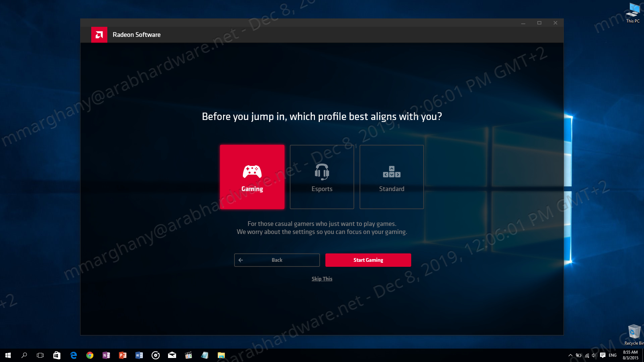Viewport: 644px width, 362px height.
Task: Open the Wi-Fi network tray icon
Action: (x=587, y=355)
